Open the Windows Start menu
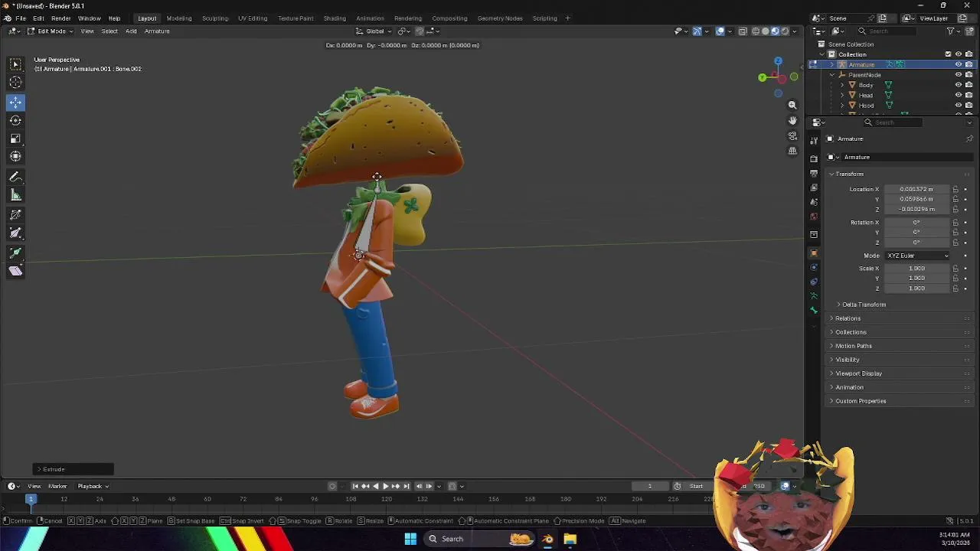 (x=410, y=539)
